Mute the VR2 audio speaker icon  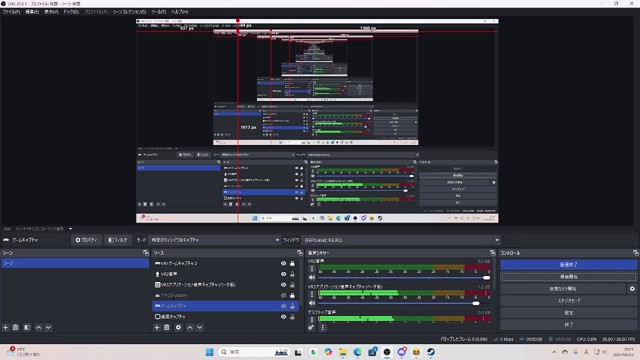(312, 278)
